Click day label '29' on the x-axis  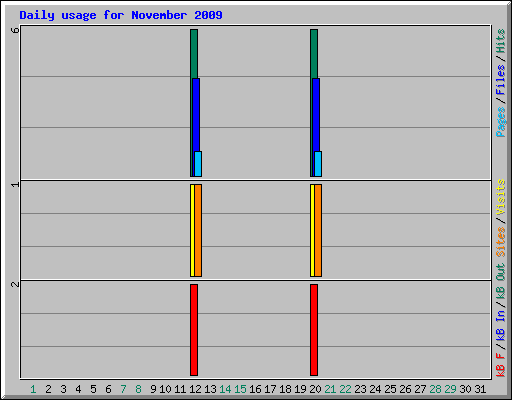[450, 389]
